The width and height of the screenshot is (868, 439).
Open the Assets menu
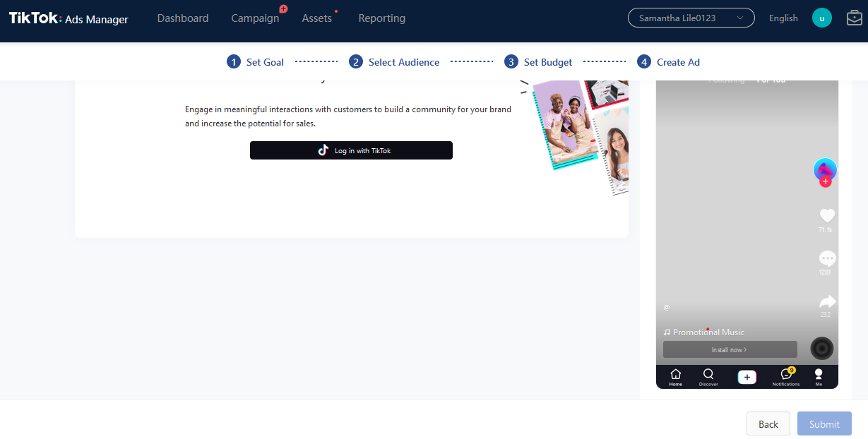point(317,18)
